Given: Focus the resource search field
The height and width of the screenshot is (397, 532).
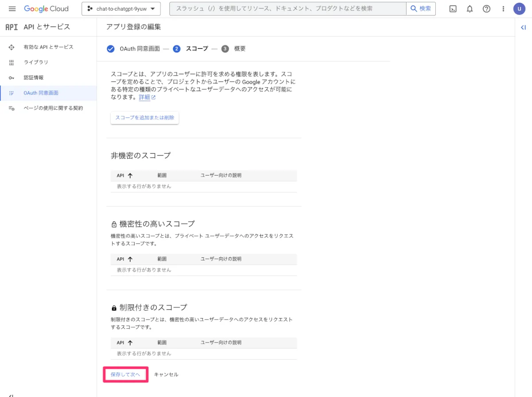Looking at the screenshot, I should 288,9.
